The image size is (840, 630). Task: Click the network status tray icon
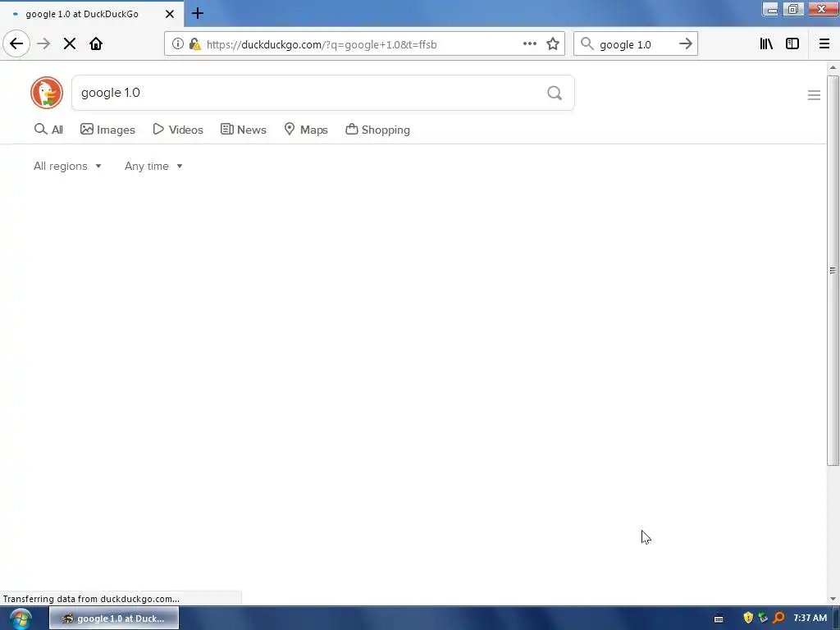coord(763,618)
